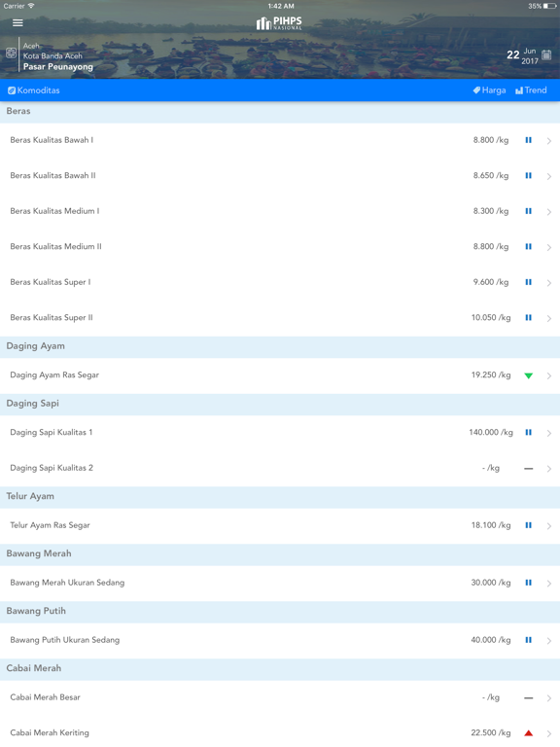The image size is (560, 747).
Task: Open details chevron for Cabai Merah Besar
Action: (x=549, y=698)
